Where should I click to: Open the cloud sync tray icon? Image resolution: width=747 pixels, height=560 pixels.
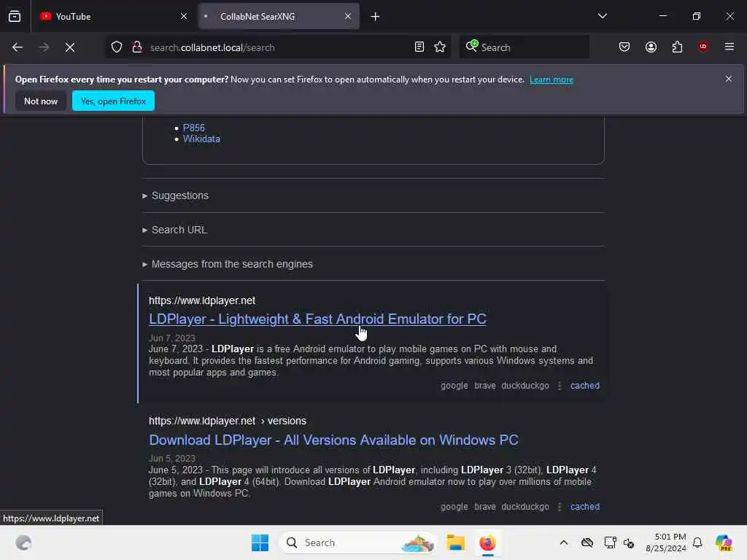[x=587, y=542]
